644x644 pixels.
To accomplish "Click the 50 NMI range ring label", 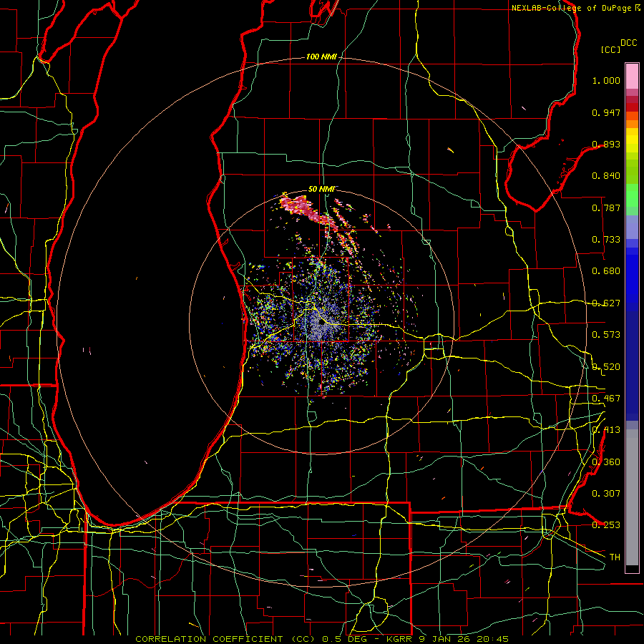I will pos(321,190).
